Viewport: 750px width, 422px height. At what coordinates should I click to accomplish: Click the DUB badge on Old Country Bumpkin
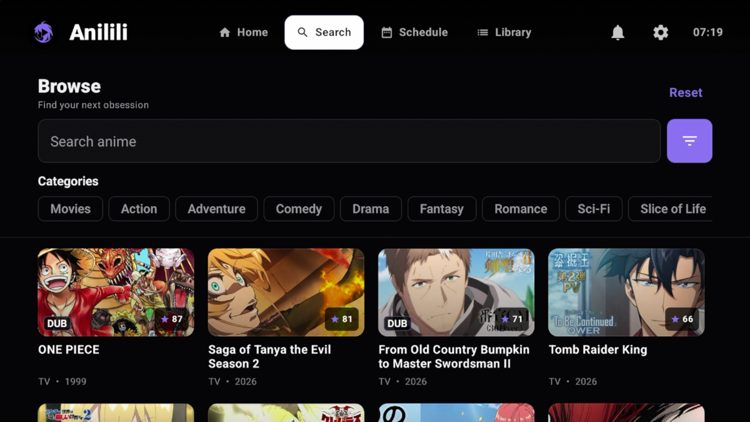tap(397, 323)
